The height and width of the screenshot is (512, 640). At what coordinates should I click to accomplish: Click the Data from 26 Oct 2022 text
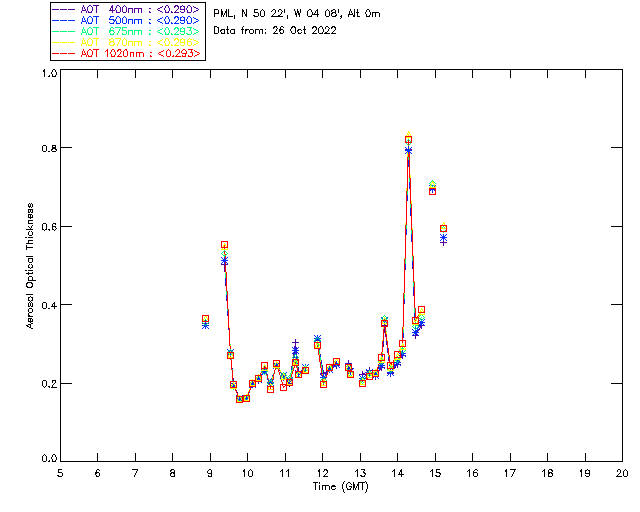[x=275, y=31]
